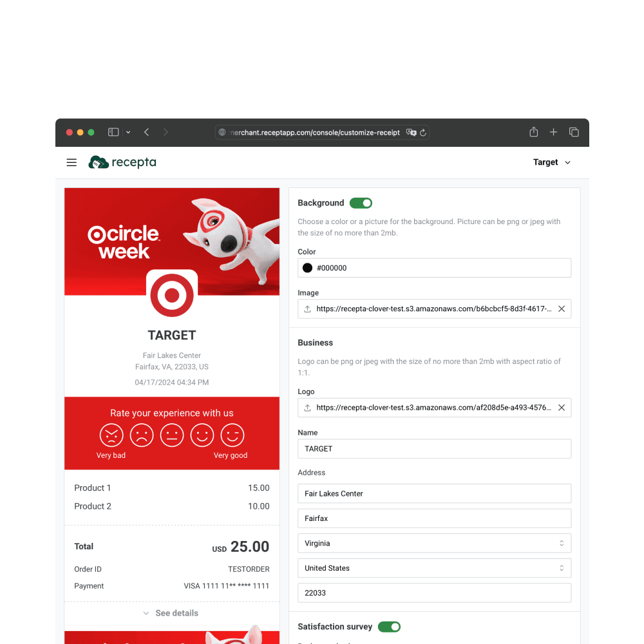Go forward in browser history
This screenshot has width=644, height=644.
click(166, 132)
